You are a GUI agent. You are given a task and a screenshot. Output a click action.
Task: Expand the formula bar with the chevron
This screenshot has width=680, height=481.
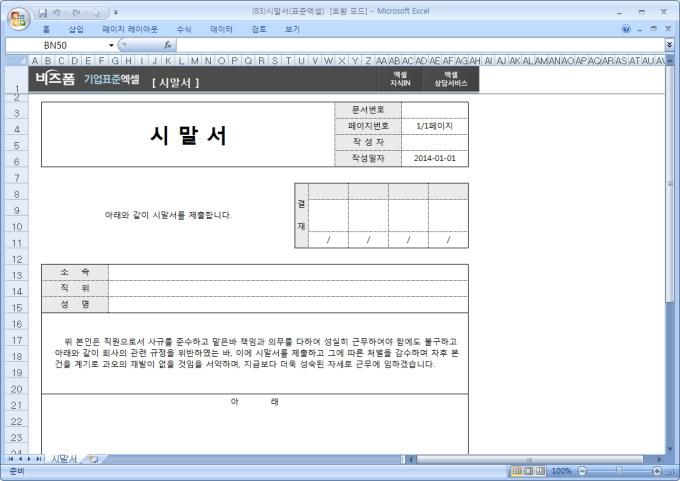click(x=669, y=45)
